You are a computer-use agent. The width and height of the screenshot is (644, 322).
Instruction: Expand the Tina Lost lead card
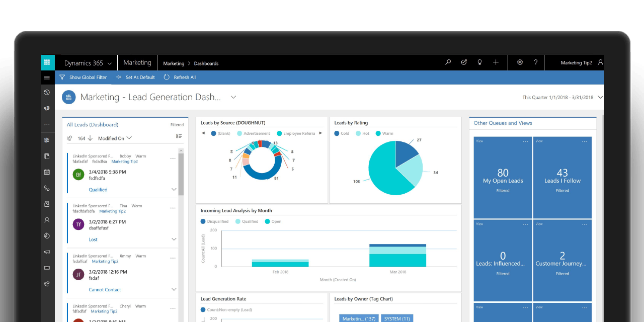(x=174, y=239)
